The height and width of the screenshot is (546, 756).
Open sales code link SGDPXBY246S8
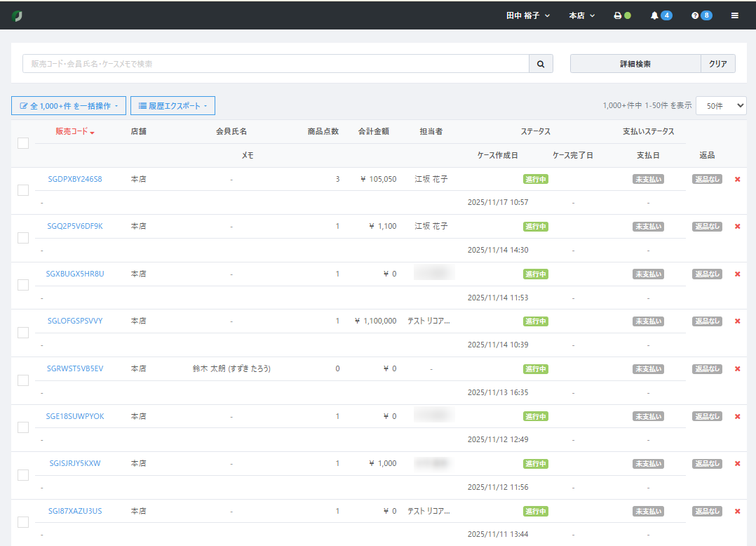(75, 179)
